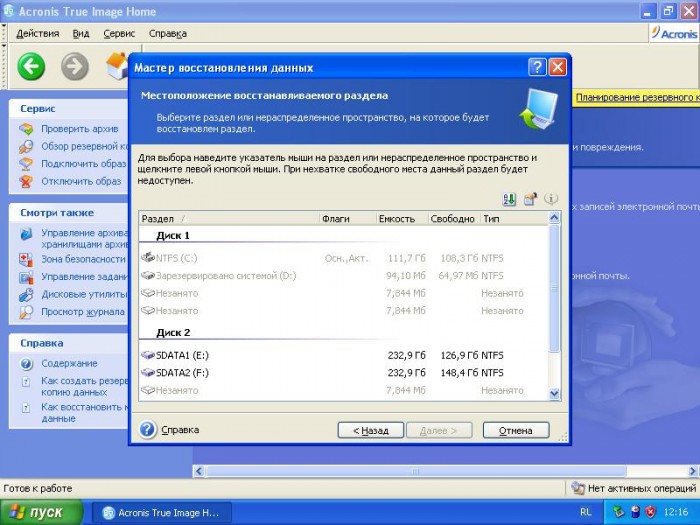
Task: Click the Acronis logo at top right
Action: coord(674,33)
